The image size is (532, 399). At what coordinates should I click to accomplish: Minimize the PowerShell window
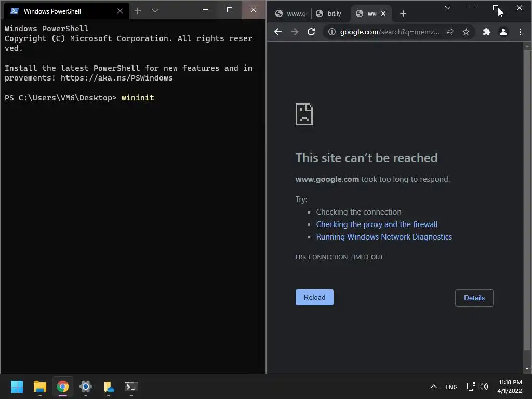click(206, 10)
